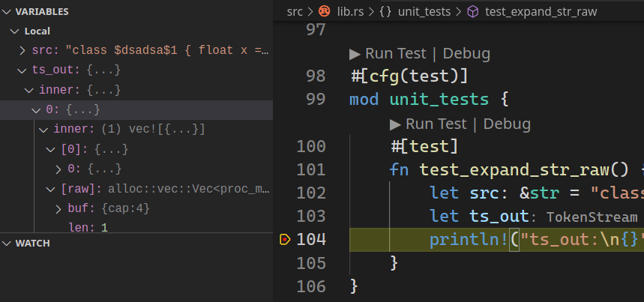644x302 pixels.
Task: Click Debug link above mod unit_tests
Action: point(466,54)
